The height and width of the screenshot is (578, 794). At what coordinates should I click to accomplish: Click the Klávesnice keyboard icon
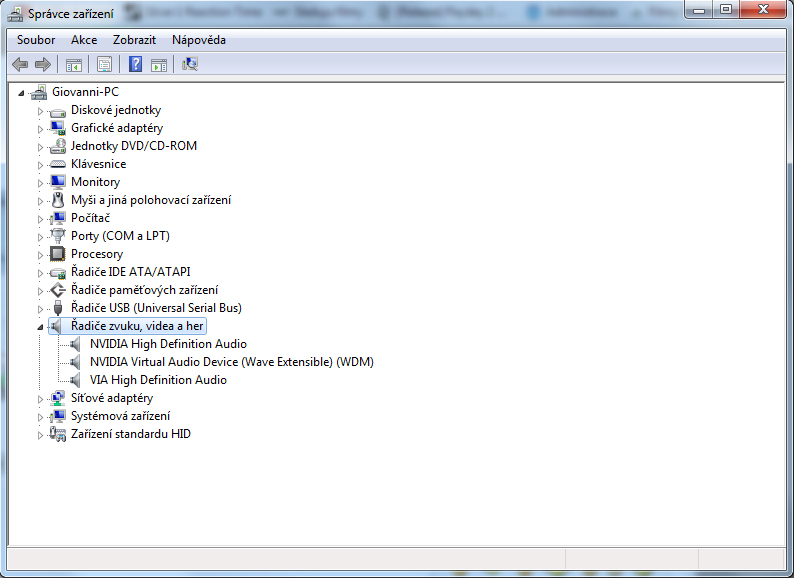[58, 164]
